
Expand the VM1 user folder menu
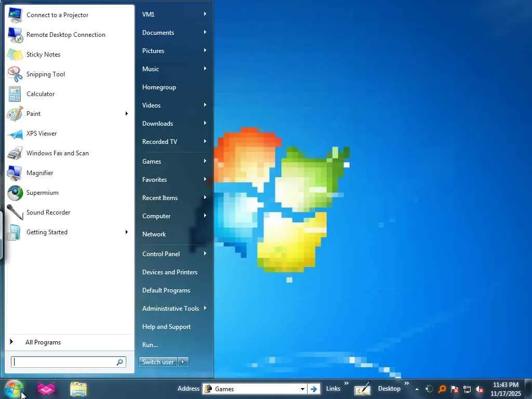[x=175, y=14]
